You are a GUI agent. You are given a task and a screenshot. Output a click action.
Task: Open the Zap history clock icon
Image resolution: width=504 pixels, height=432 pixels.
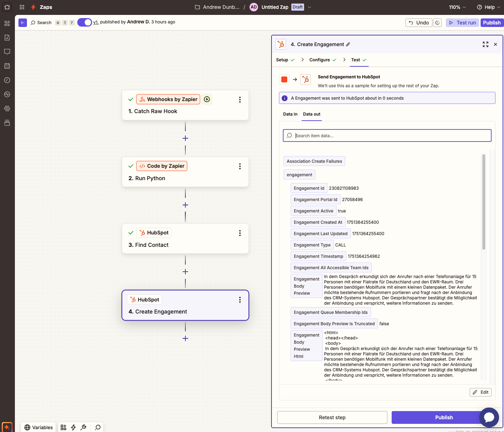(7, 80)
